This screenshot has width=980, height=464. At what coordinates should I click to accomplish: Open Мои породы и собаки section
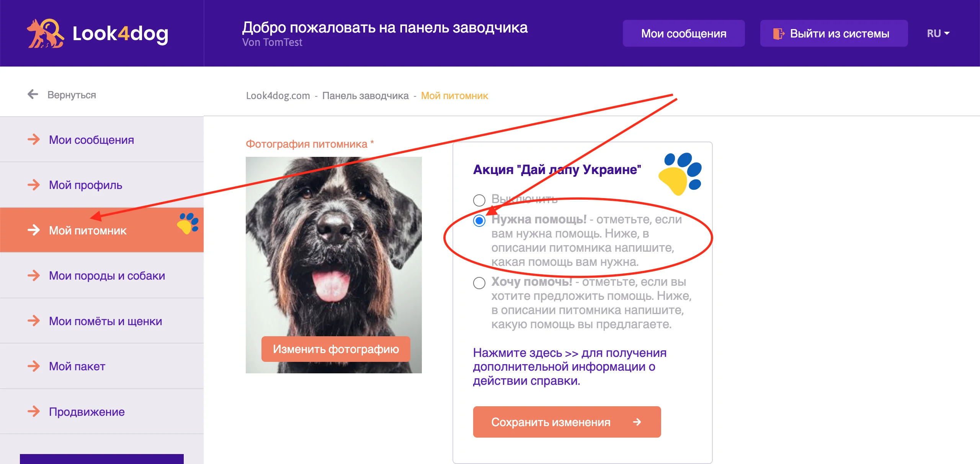(107, 275)
